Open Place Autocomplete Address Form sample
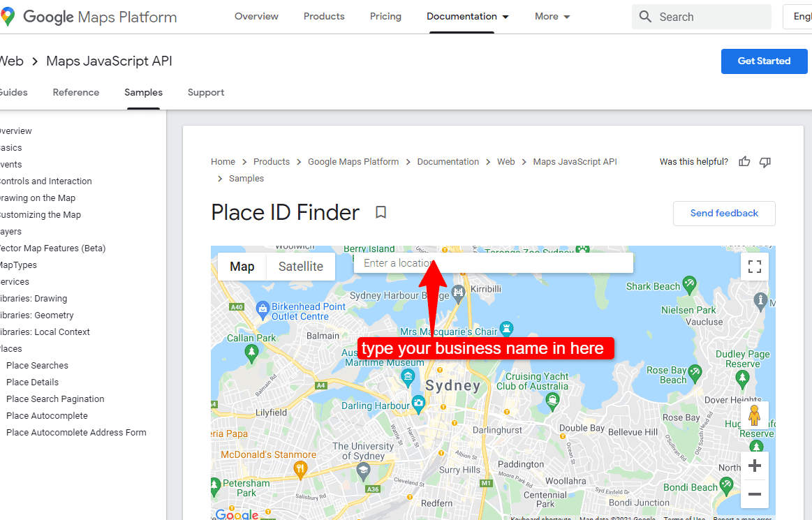This screenshot has width=812, height=520. [x=76, y=432]
